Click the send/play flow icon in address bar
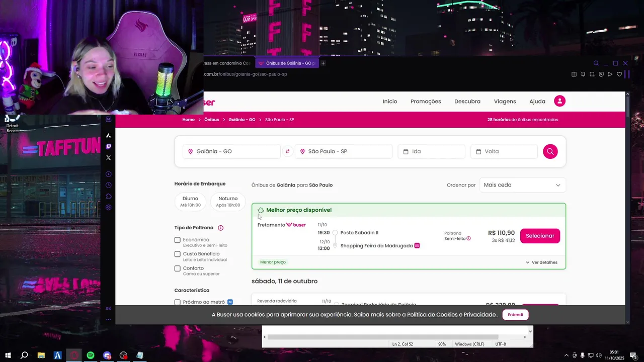Image resolution: width=644 pixels, height=362 pixels. click(610, 74)
